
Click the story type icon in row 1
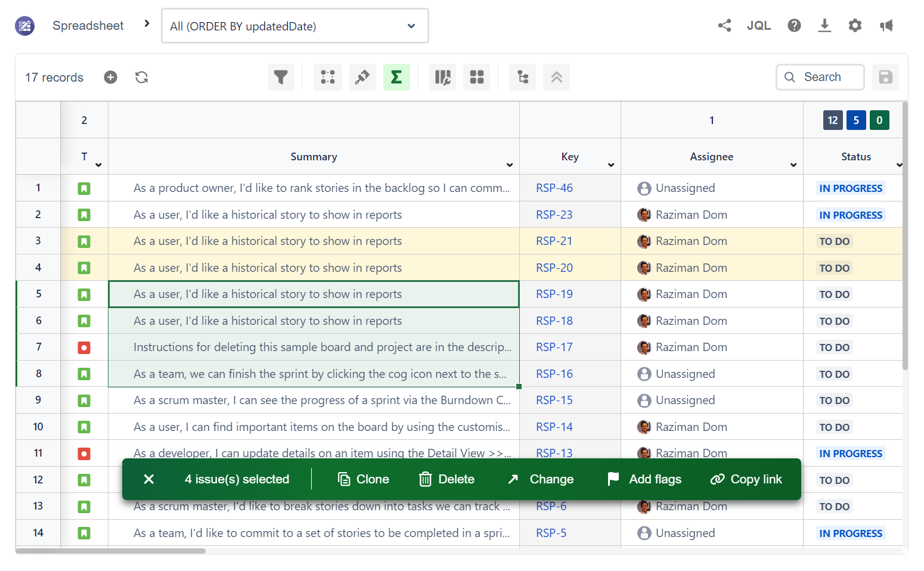tap(84, 188)
